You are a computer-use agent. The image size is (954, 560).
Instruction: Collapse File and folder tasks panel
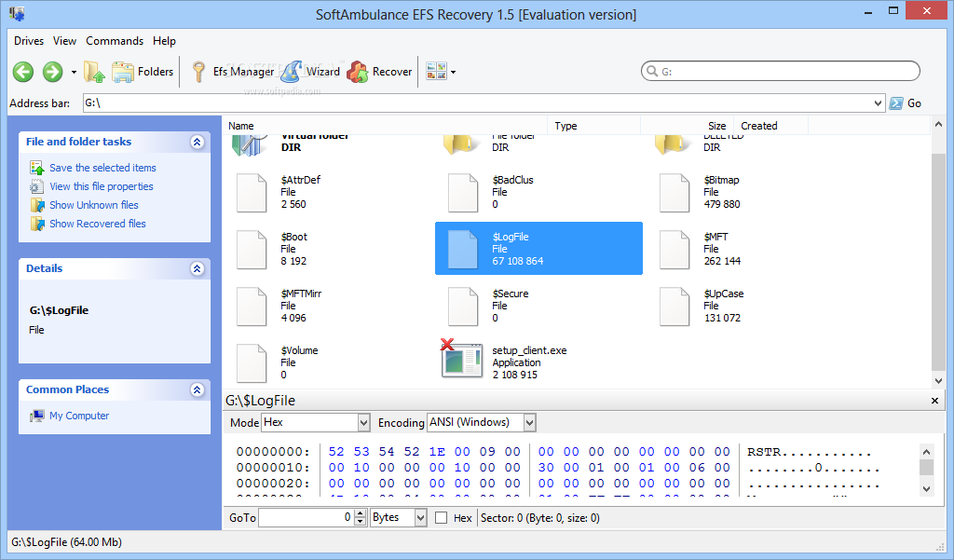pos(197,142)
